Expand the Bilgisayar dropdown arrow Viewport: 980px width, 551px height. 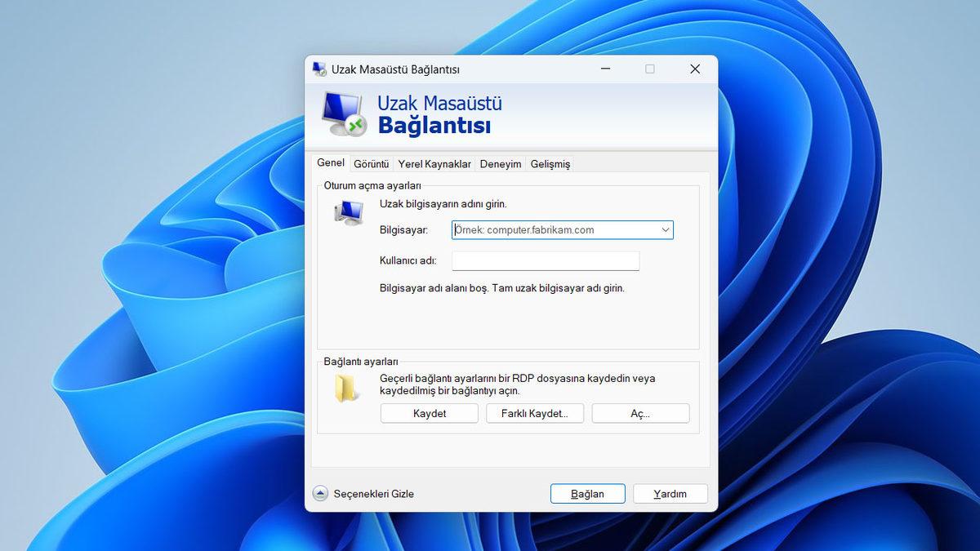coord(666,230)
